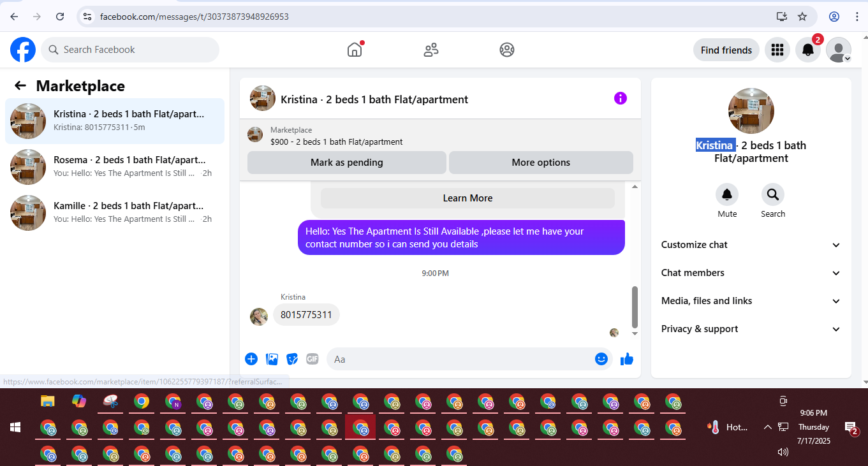
Task: Click the install app icon in address bar
Action: [x=781, y=17]
